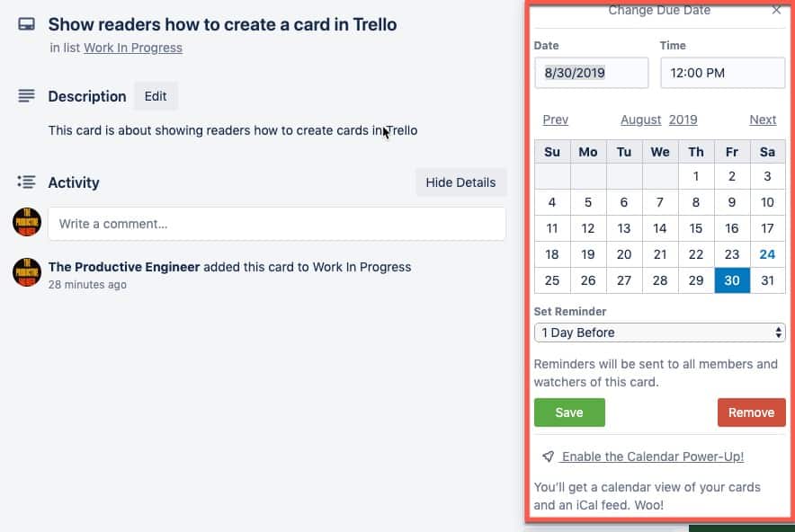Go to the Next month
Viewport: 795px width, 532px height.
tap(763, 120)
